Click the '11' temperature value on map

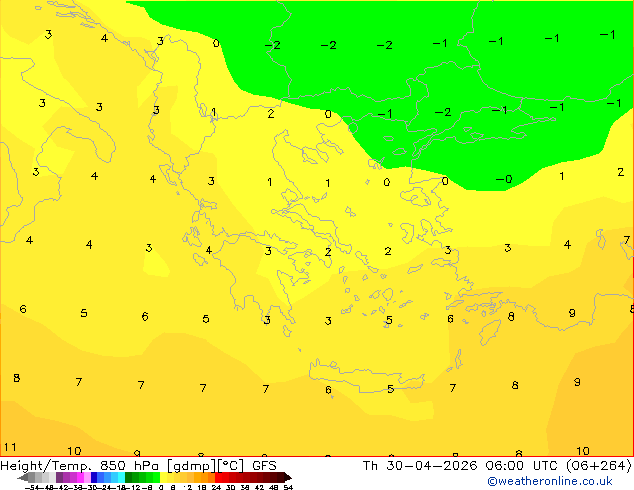[x=10, y=447]
